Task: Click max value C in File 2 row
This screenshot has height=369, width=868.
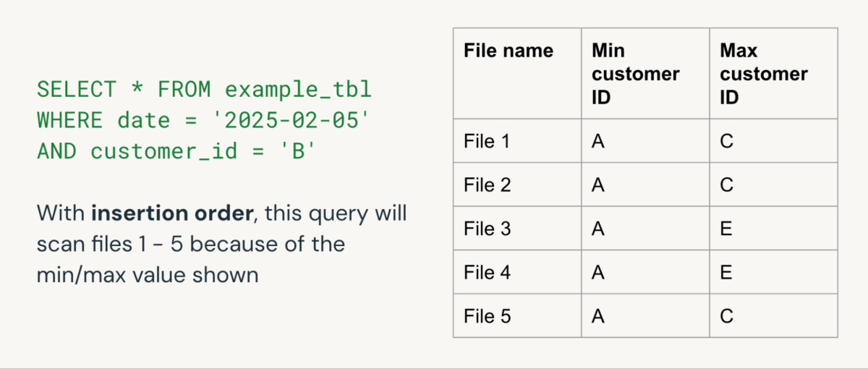Action: coord(727,185)
